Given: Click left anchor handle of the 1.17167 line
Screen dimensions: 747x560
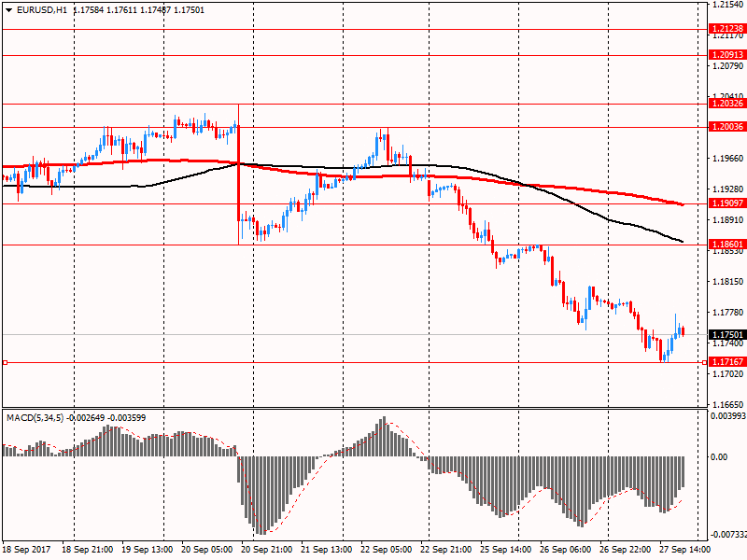Looking at the screenshot, I should coord(5,363).
